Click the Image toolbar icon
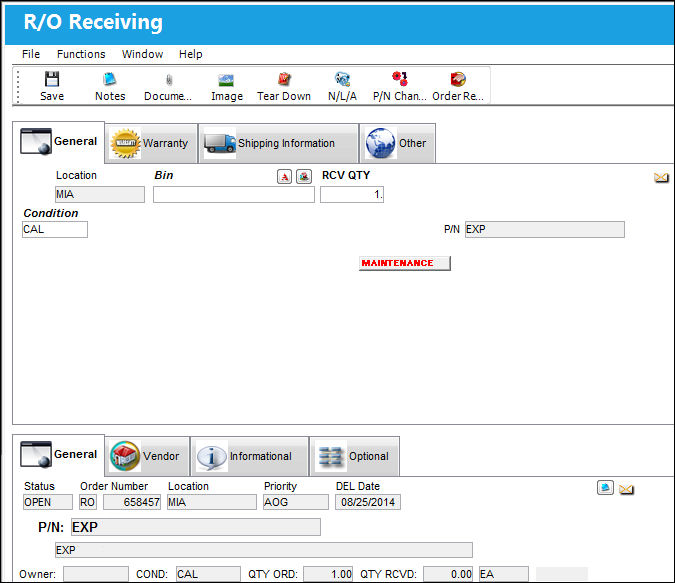The height and width of the screenshot is (583, 675). pos(226,80)
